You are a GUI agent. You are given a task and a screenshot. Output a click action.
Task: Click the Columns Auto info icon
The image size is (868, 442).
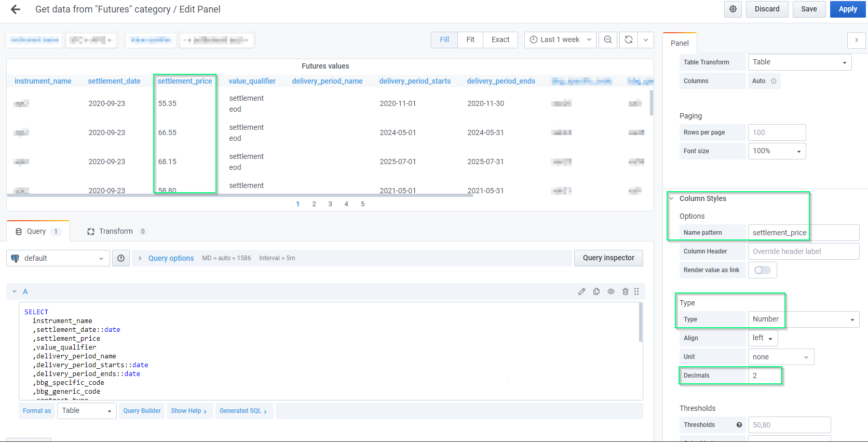pos(774,81)
